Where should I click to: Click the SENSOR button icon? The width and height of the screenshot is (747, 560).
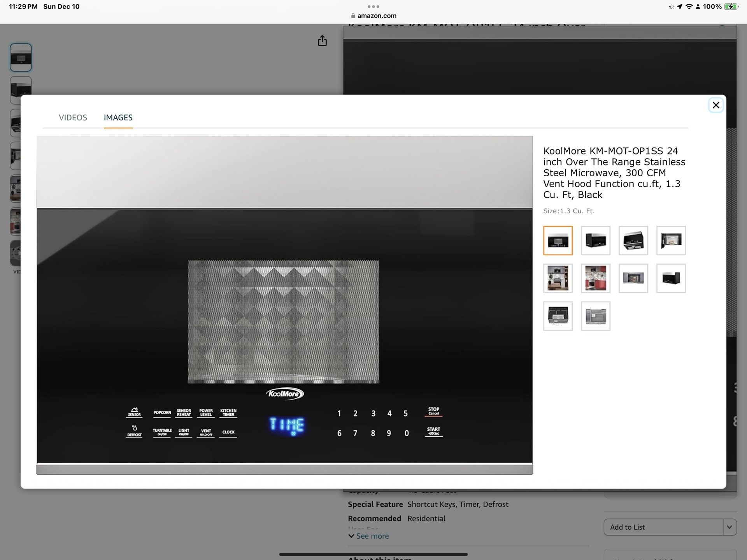point(134,412)
